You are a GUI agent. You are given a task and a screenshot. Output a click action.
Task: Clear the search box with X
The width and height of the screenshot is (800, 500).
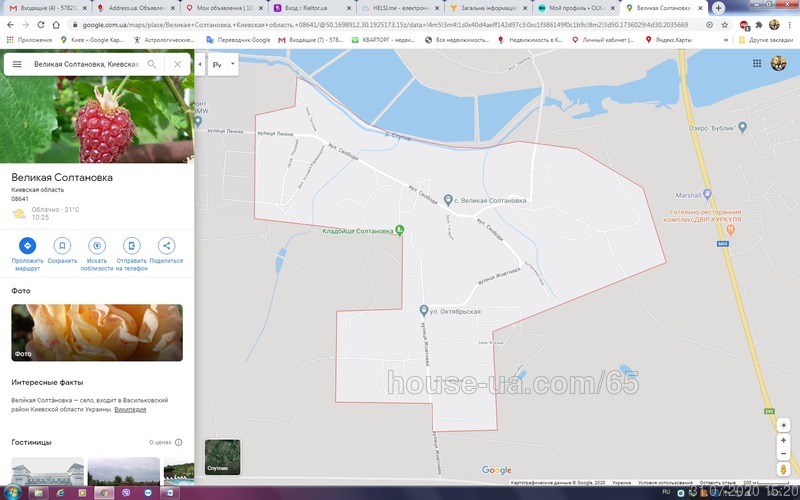coord(178,64)
